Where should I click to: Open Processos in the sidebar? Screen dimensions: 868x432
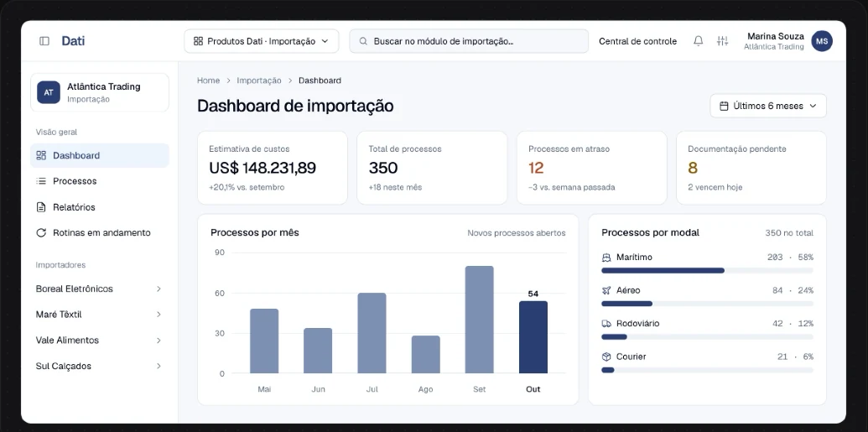[100, 181]
